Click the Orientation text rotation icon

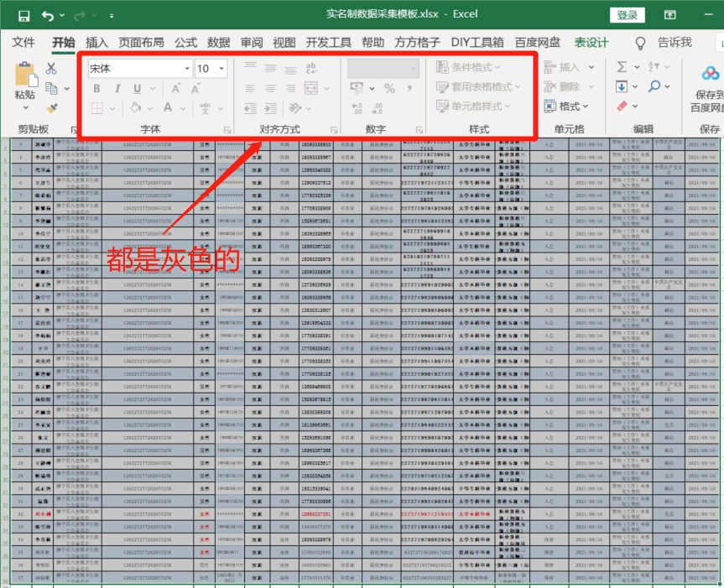(x=294, y=108)
